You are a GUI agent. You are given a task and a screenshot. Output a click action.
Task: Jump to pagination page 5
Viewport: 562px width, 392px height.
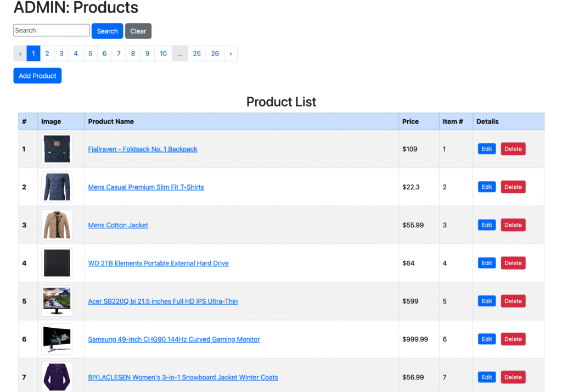pyautogui.click(x=90, y=54)
